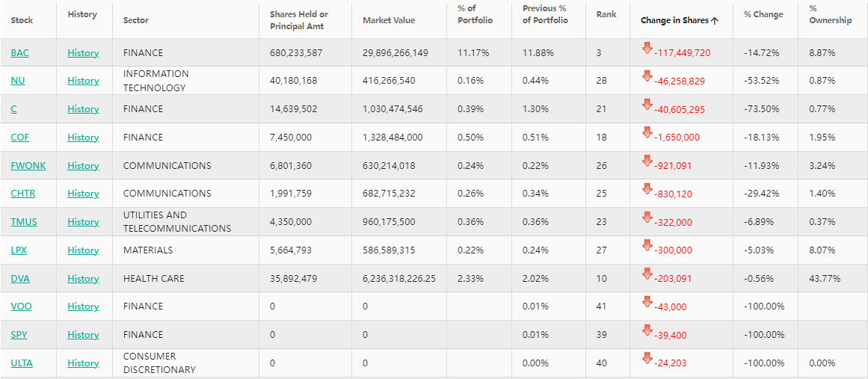Click red down arrow in ULTA row
This screenshot has height=379, width=868.
point(647,359)
